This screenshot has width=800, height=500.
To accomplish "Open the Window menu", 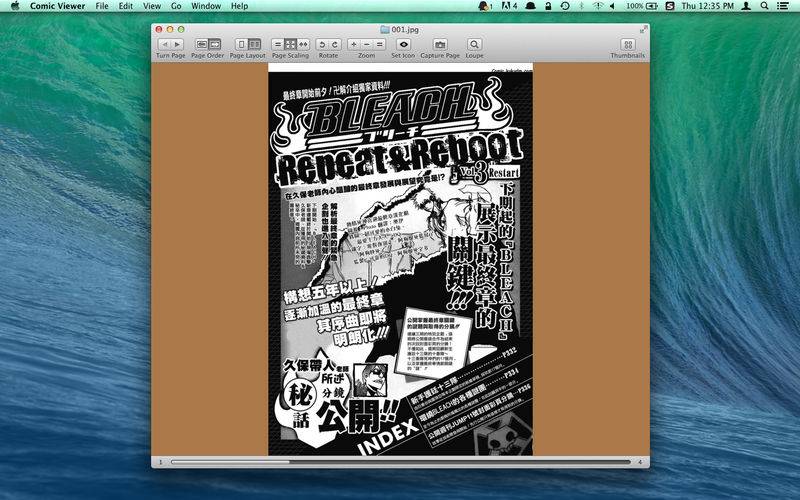I will pos(206,6).
